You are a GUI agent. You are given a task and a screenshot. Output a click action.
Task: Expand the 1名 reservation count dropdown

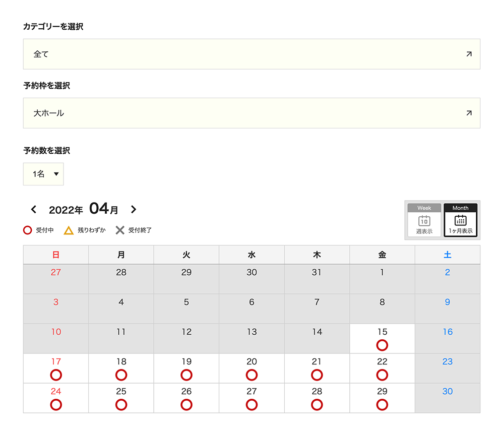coord(43,174)
